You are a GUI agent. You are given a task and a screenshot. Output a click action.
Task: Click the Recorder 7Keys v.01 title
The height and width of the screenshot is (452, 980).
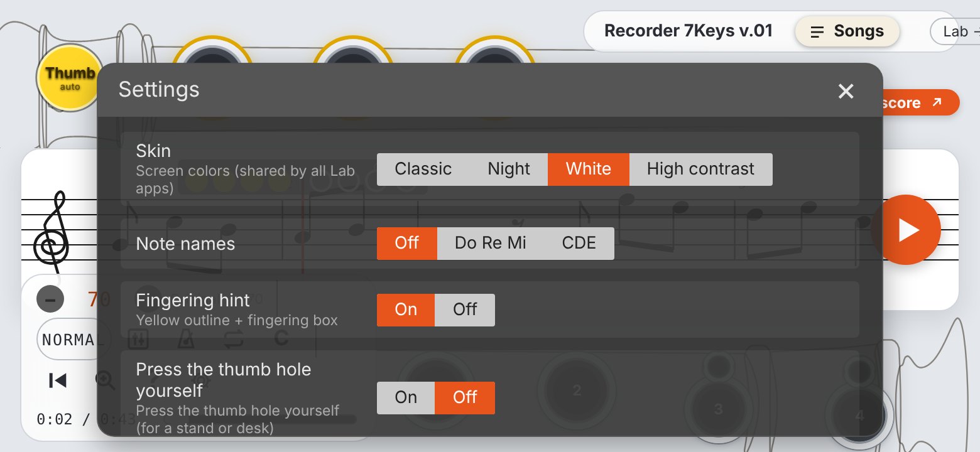point(689,31)
